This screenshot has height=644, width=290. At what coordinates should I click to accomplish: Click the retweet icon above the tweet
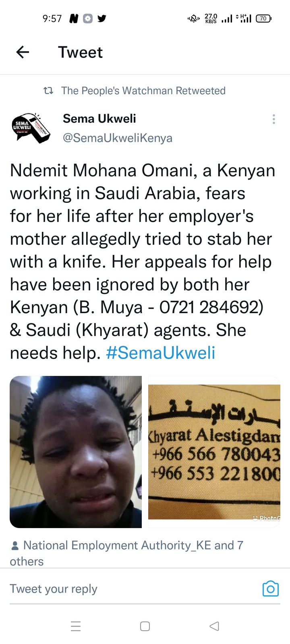[x=48, y=91]
